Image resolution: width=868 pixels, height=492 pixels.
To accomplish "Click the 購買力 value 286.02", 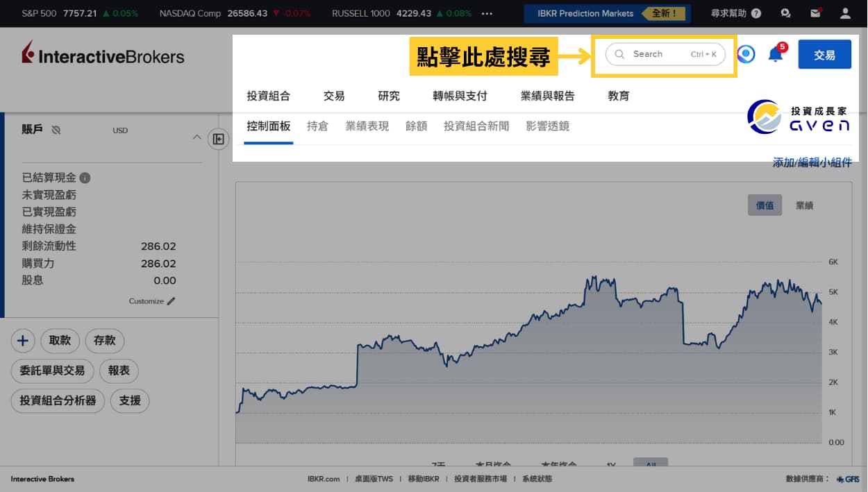I will pyautogui.click(x=158, y=264).
